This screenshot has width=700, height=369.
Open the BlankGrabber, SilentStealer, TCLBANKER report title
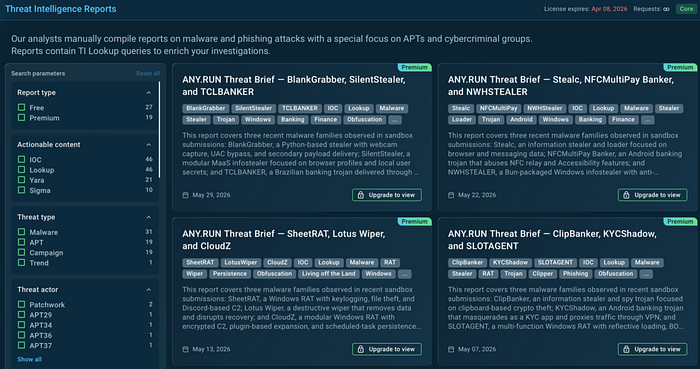point(294,86)
